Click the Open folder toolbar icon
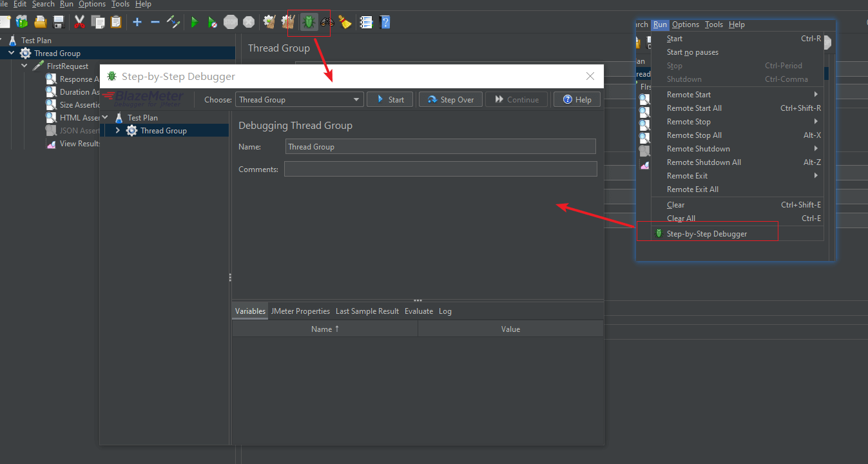868x464 pixels. [x=41, y=23]
